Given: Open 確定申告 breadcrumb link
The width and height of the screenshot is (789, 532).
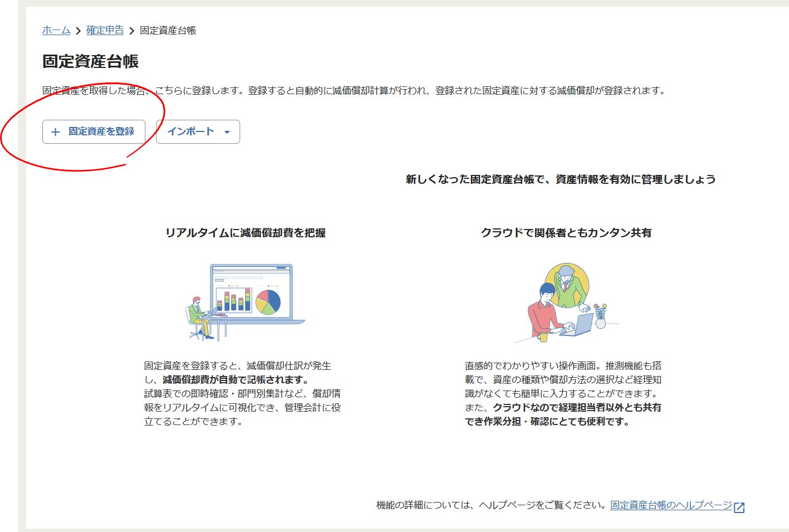Looking at the screenshot, I should [105, 30].
